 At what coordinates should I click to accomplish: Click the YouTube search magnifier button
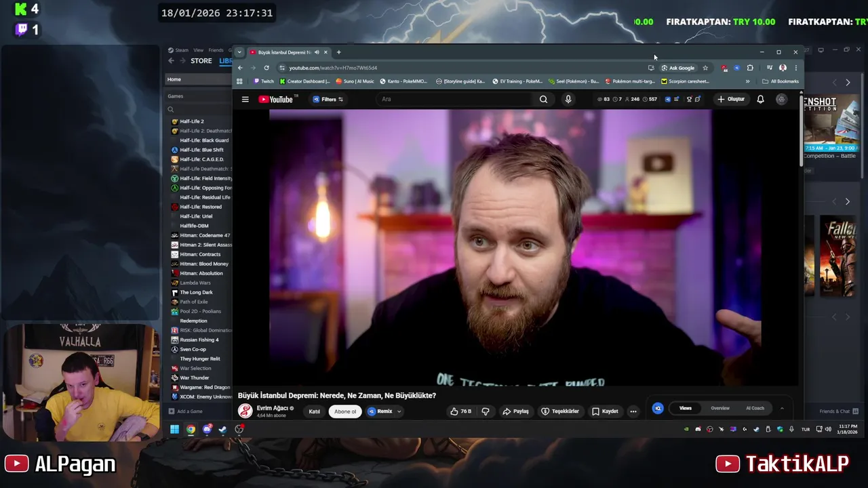543,99
